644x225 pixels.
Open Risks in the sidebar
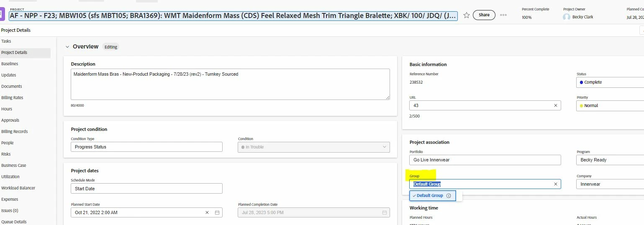[6, 154]
